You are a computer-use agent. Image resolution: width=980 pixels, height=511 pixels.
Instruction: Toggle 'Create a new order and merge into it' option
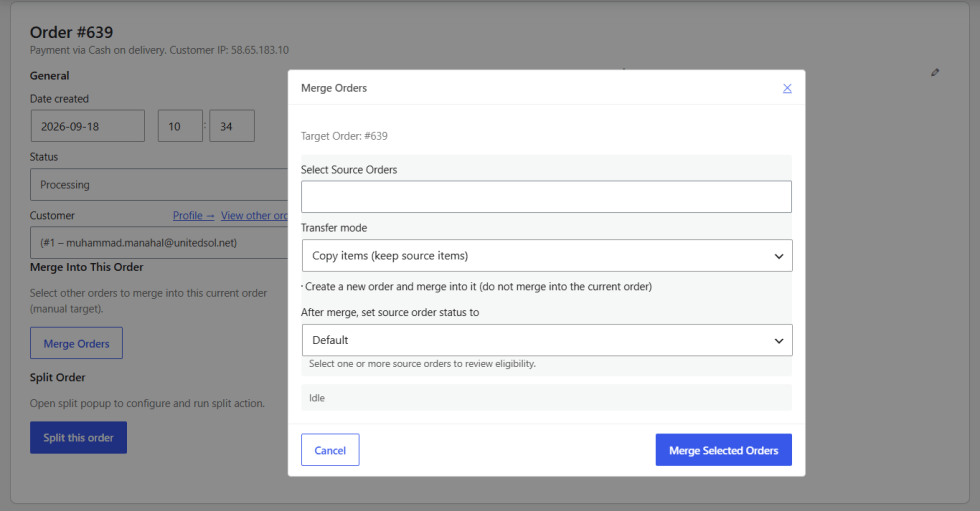point(478,286)
